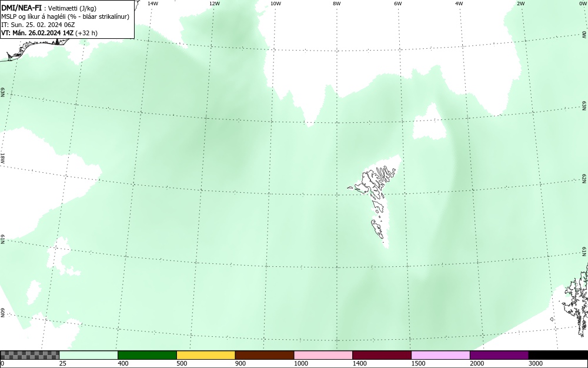Viewport: 588px width, 368px height.
Task: Select the brown 900–1000 legend swatch
Action: point(265,355)
